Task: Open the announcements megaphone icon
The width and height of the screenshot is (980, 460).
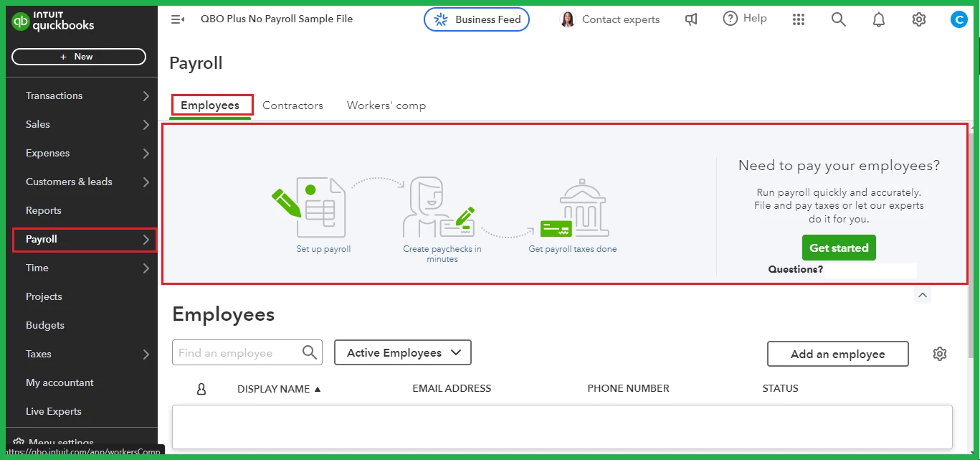Action: (691, 19)
